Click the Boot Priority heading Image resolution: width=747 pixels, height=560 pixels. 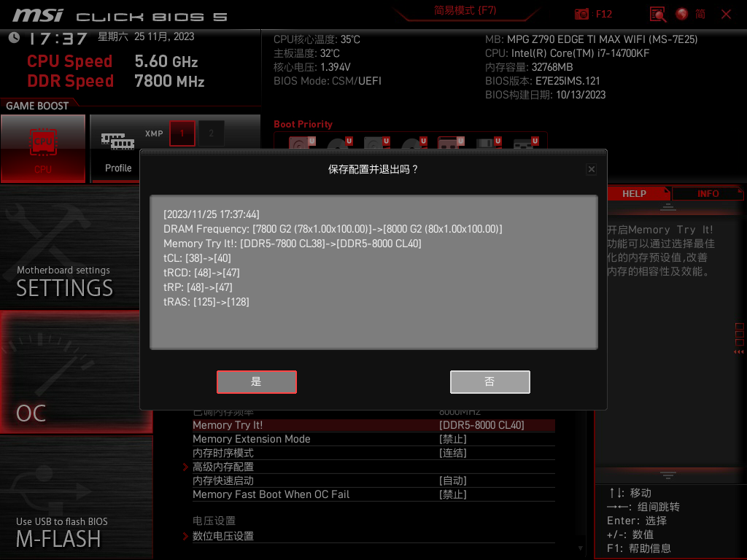pyautogui.click(x=303, y=124)
